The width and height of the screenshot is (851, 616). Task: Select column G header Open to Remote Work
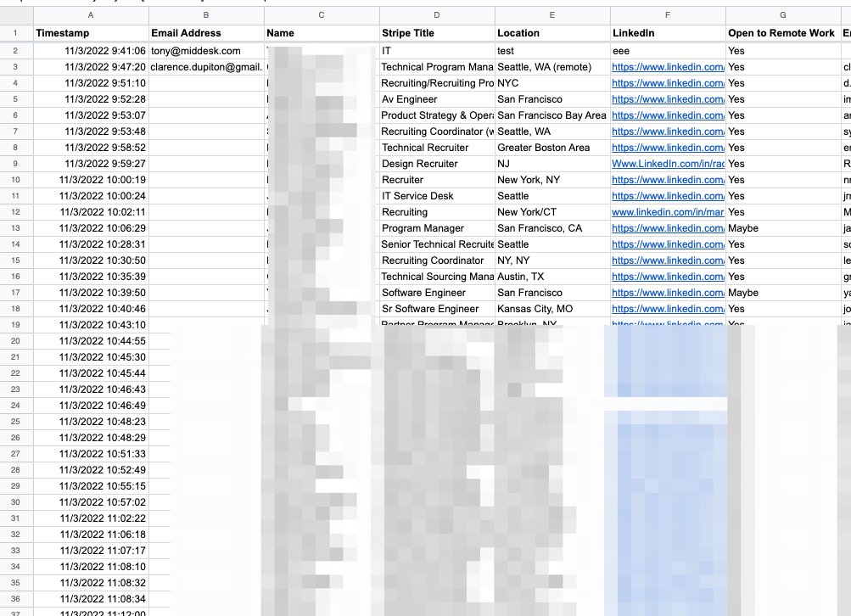pos(782,14)
